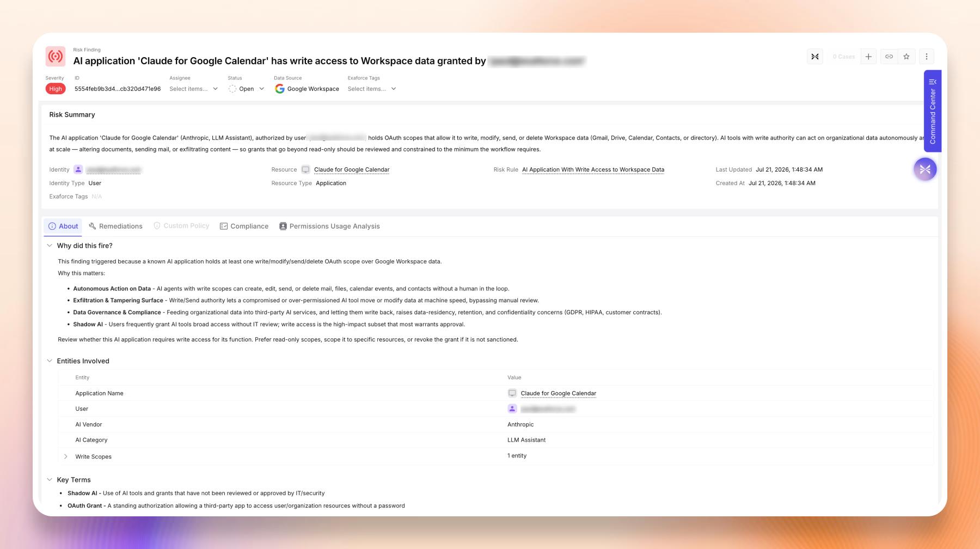
Task: Click the Last Updated timestamp value
Action: tap(789, 169)
